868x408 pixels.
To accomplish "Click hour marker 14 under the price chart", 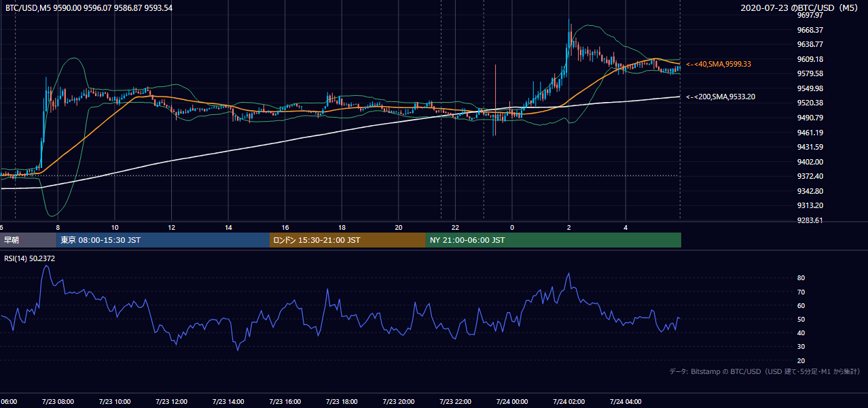I will 229,227.
